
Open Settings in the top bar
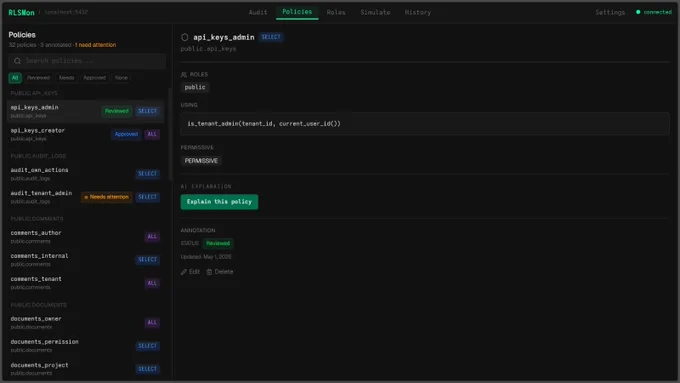pyautogui.click(x=610, y=12)
